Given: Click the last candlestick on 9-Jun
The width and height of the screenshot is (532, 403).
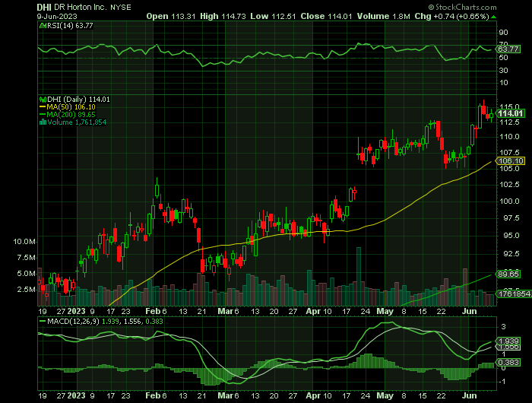Looking at the screenshot, I should 491,116.
